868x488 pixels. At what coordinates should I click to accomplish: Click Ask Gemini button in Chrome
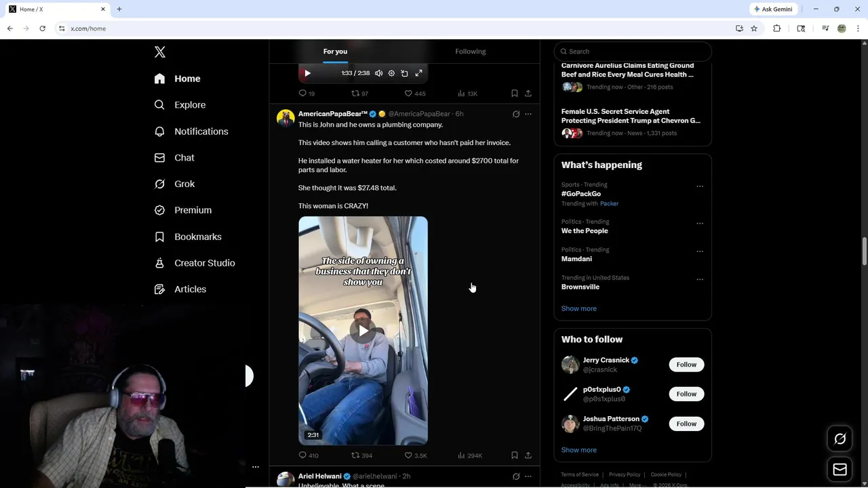click(773, 9)
